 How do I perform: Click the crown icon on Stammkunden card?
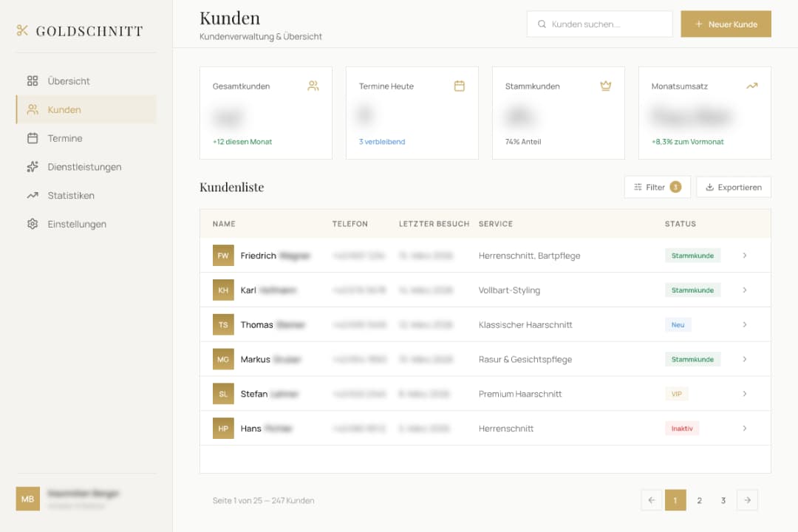click(x=606, y=86)
